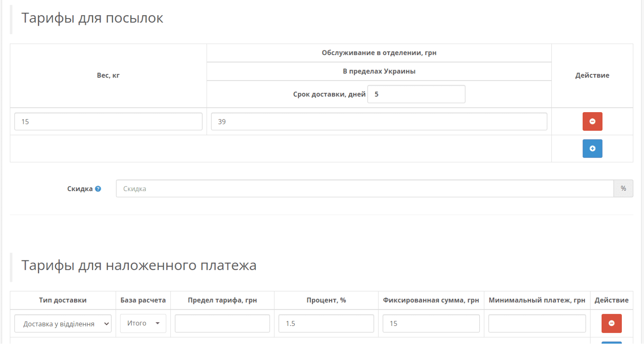This screenshot has width=644, height=344.
Task: Open the Доставка у відділення delivery type dropdown
Action: [63, 323]
